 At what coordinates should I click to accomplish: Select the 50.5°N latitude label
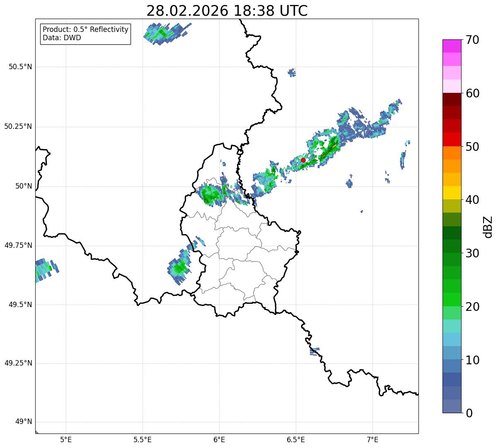click(x=20, y=67)
